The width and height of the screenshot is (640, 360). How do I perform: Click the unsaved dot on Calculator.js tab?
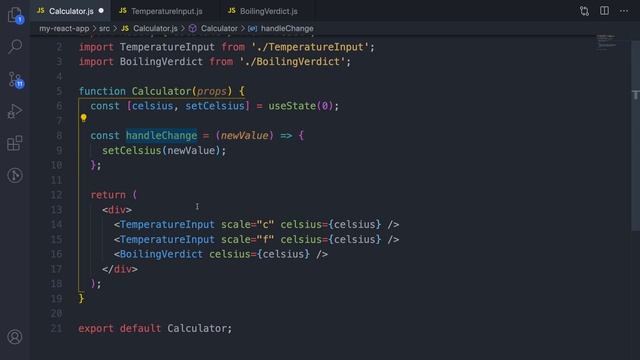[x=101, y=11]
